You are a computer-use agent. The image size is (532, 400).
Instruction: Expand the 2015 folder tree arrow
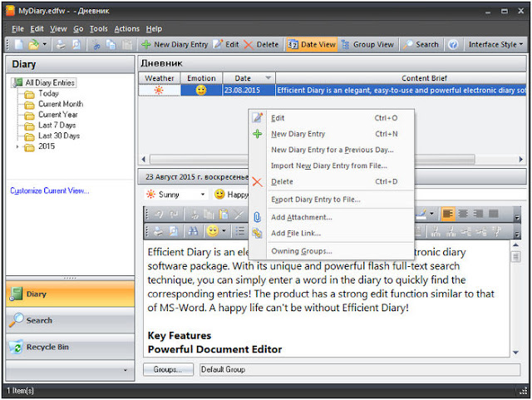(17, 146)
